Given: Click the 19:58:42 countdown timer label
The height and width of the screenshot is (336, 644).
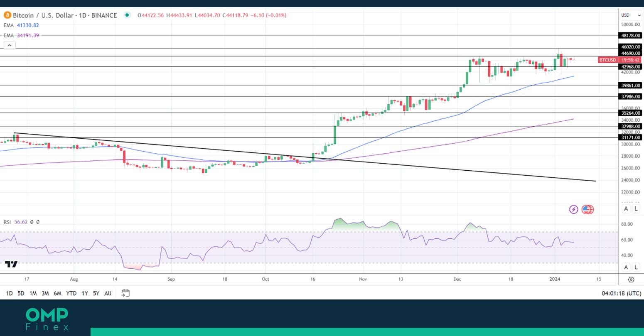Looking at the screenshot, I should click(631, 60).
